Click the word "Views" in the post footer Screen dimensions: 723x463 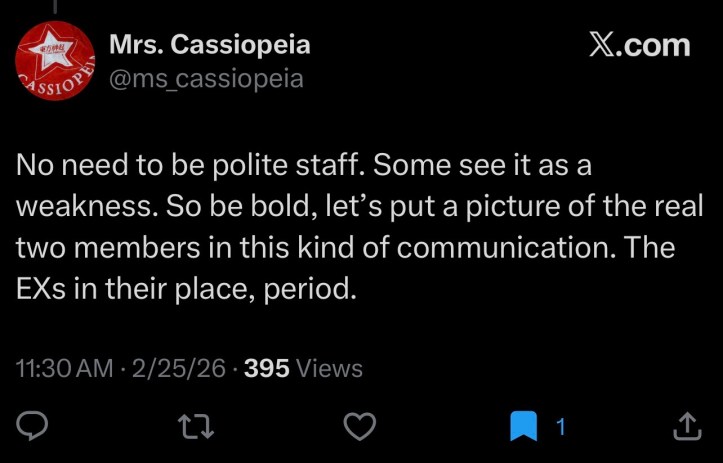click(330, 368)
